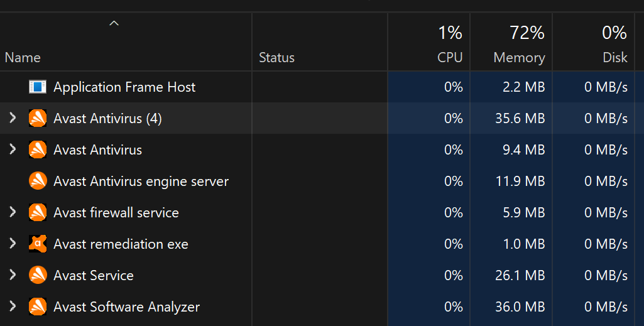Select the Avast Service process name
Screen dimensions: 644x326
coord(94,276)
